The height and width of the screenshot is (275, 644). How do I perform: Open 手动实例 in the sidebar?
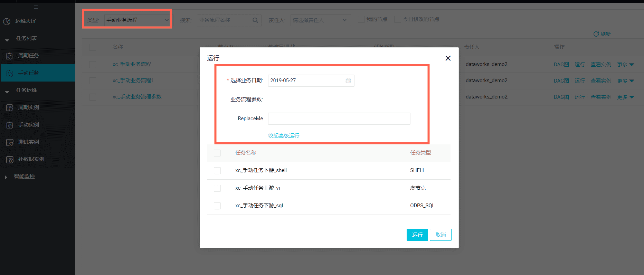tap(28, 125)
